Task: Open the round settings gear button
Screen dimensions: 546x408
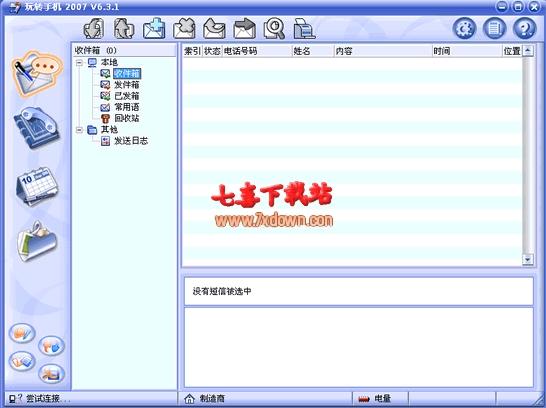Action: 464,28
